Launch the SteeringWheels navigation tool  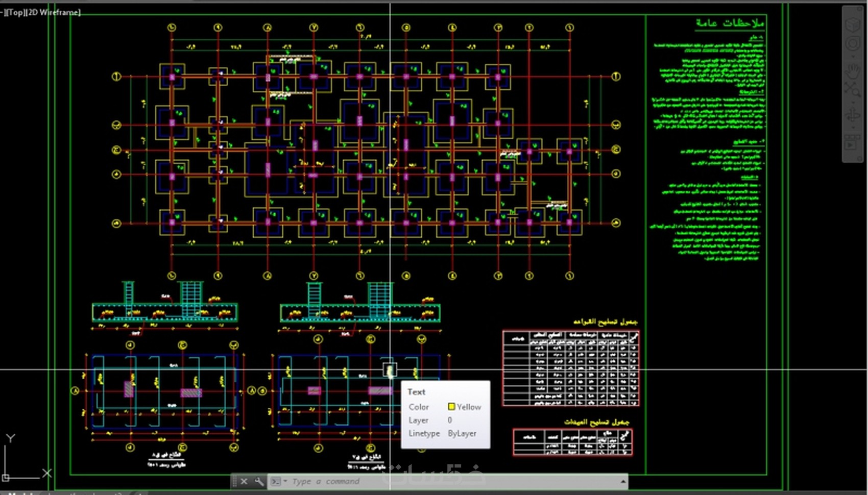pos(853,43)
